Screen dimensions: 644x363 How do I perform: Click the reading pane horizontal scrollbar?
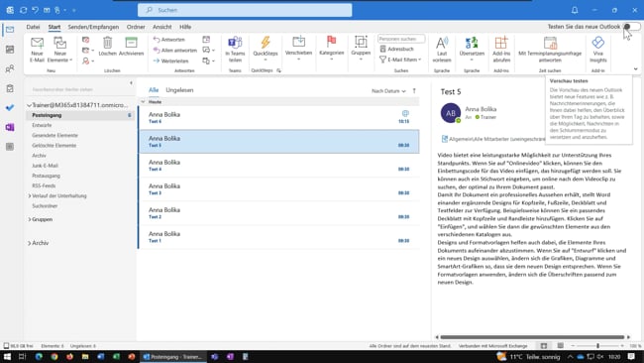532,337
